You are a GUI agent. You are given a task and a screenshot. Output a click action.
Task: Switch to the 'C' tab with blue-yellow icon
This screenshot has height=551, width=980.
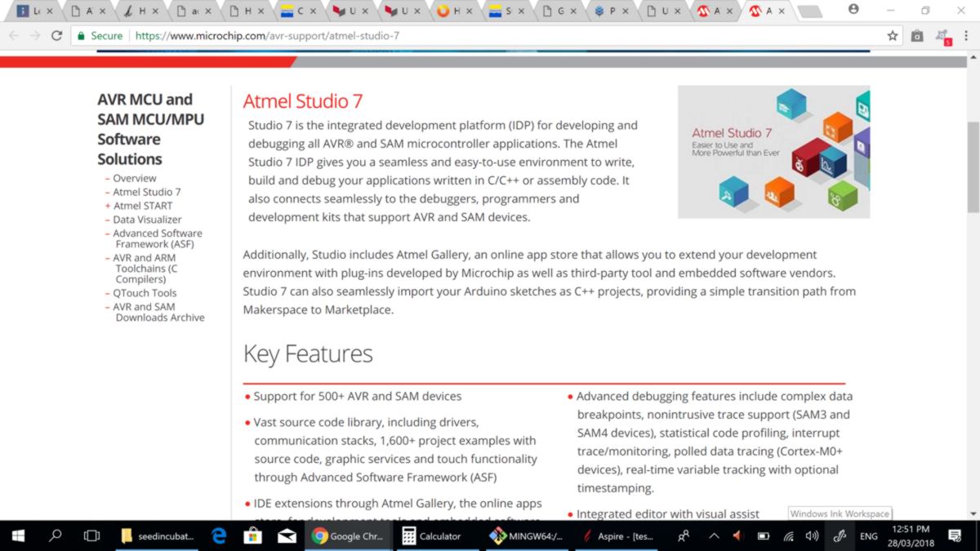tap(299, 11)
